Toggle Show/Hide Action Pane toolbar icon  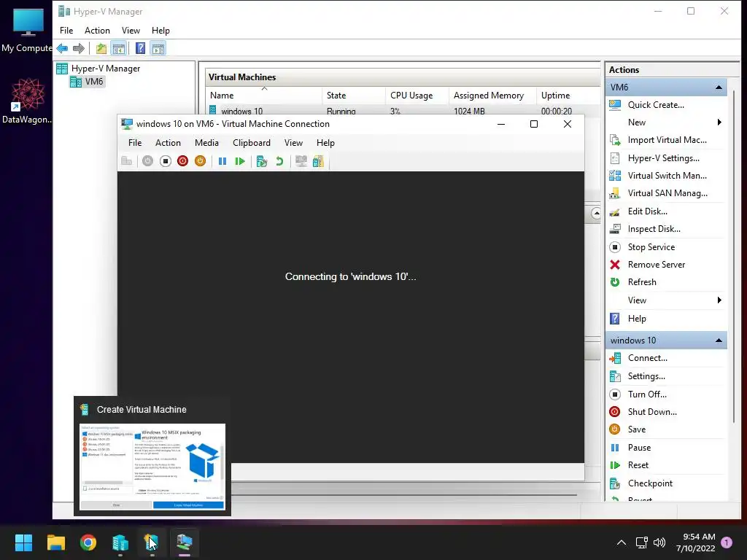[158, 48]
